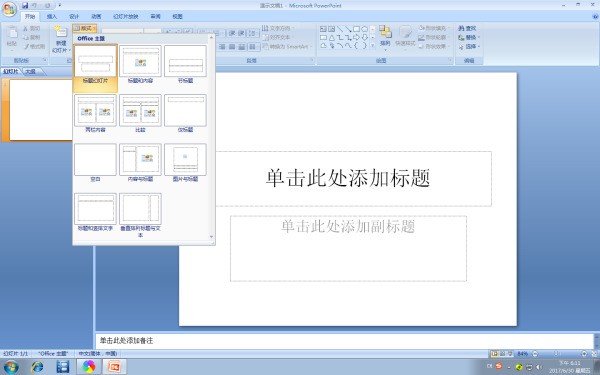Switch to the 幻灯片 slides pane tab

[x=11, y=72]
